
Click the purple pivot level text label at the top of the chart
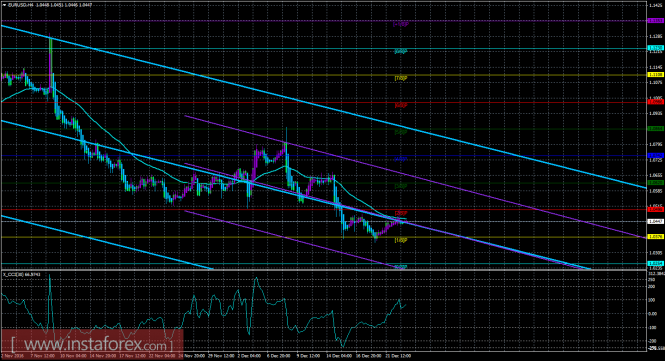point(401,25)
